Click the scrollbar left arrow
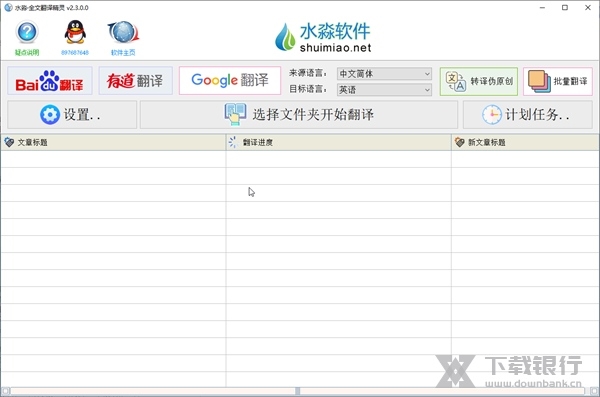This screenshot has height=397, width=600. [x=5, y=391]
